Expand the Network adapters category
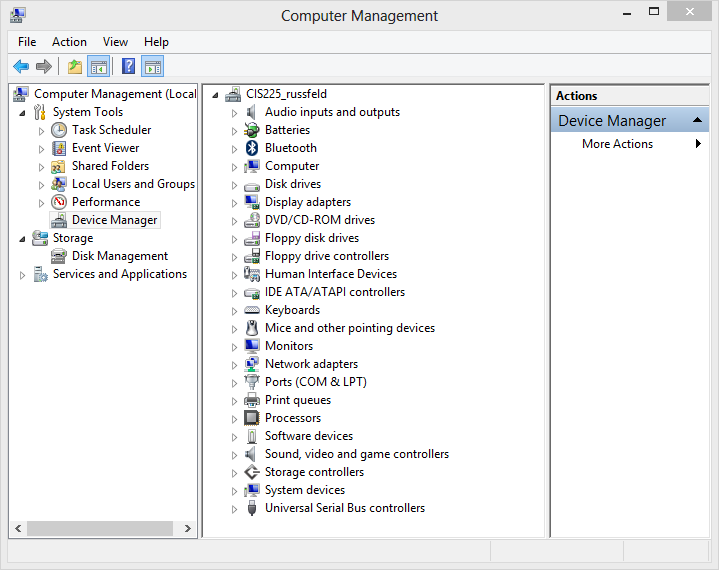 [x=235, y=365]
